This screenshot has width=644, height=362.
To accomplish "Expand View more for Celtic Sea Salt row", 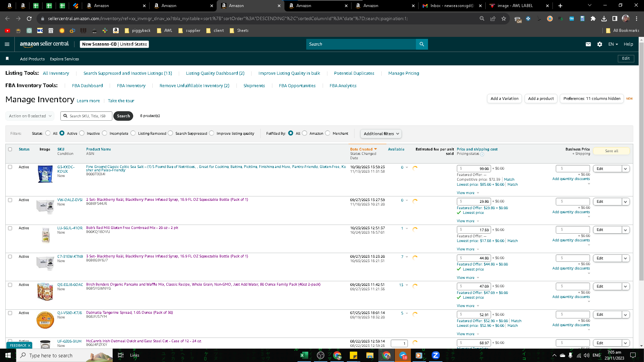I will (x=468, y=193).
